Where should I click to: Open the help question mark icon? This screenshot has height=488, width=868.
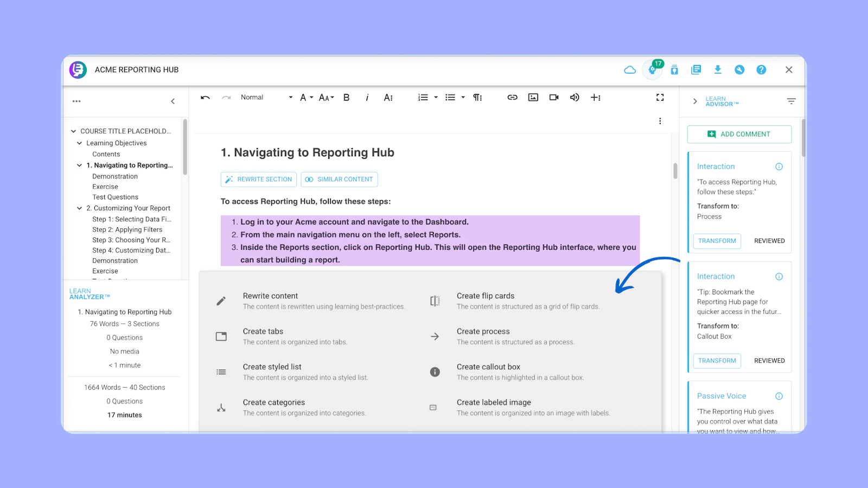(761, 70)
